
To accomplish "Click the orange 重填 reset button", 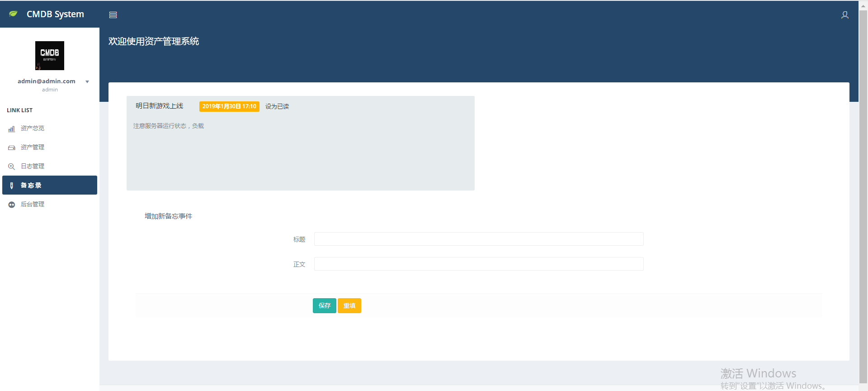I will (349, 305).
